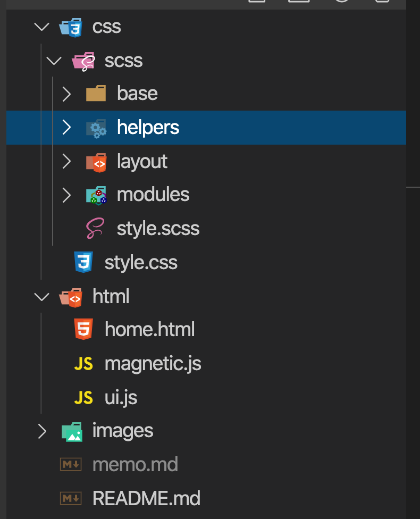Open the style.scss file
The height and width of the screenshot is (519, 420).
[158, 228]
